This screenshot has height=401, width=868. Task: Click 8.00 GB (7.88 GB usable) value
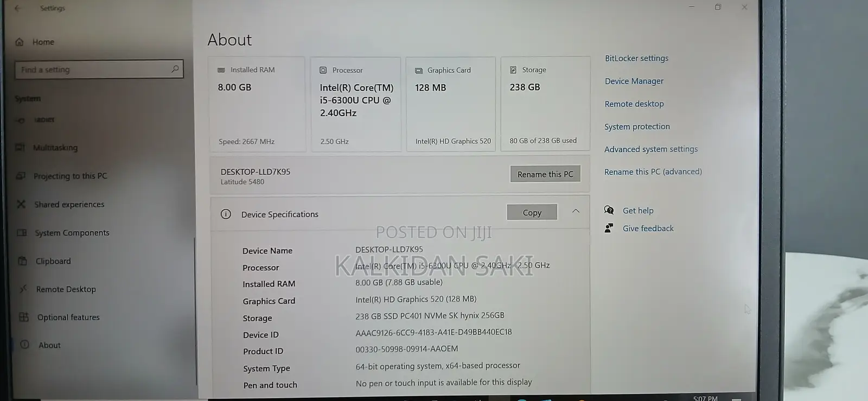(x=399, y=282)
